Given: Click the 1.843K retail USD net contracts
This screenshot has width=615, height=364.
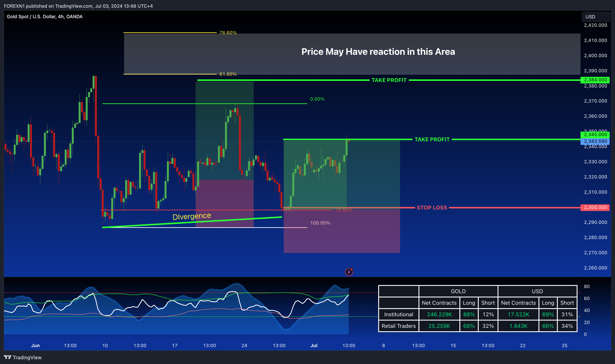Looking at the screenshot, I should 518,326.
